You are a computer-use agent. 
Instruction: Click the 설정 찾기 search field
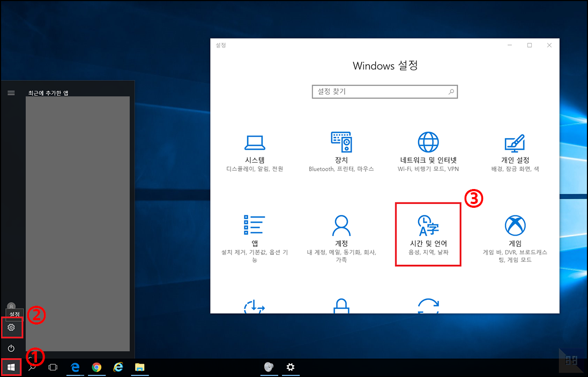[385, 92]
